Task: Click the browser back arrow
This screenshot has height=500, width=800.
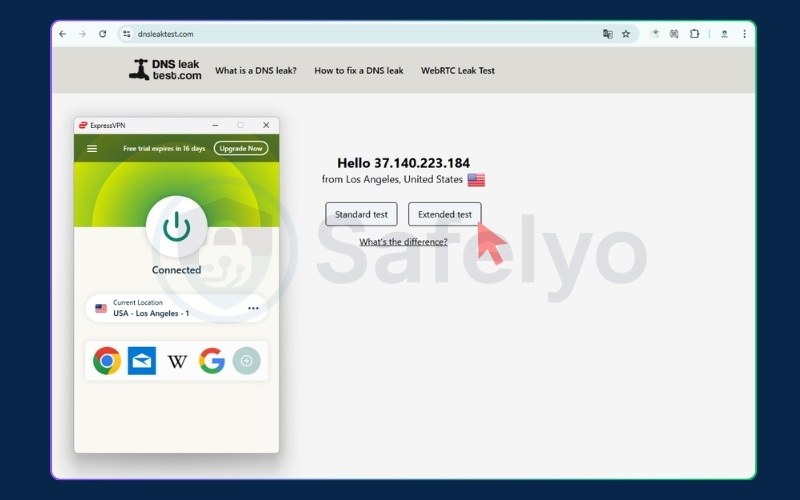Action: [x=62, y=34]
